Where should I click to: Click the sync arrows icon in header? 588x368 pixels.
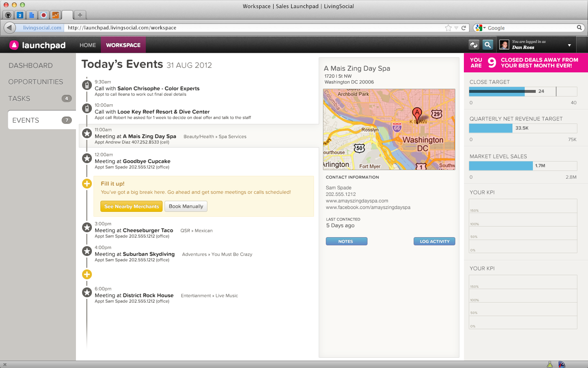pos(474,45)
